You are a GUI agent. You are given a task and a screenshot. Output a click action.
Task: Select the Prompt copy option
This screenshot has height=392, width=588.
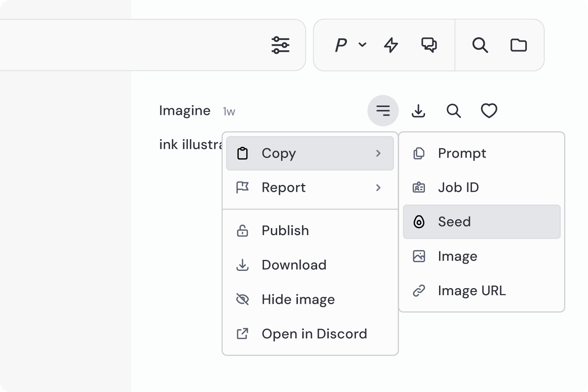click(x=462, y=153)
